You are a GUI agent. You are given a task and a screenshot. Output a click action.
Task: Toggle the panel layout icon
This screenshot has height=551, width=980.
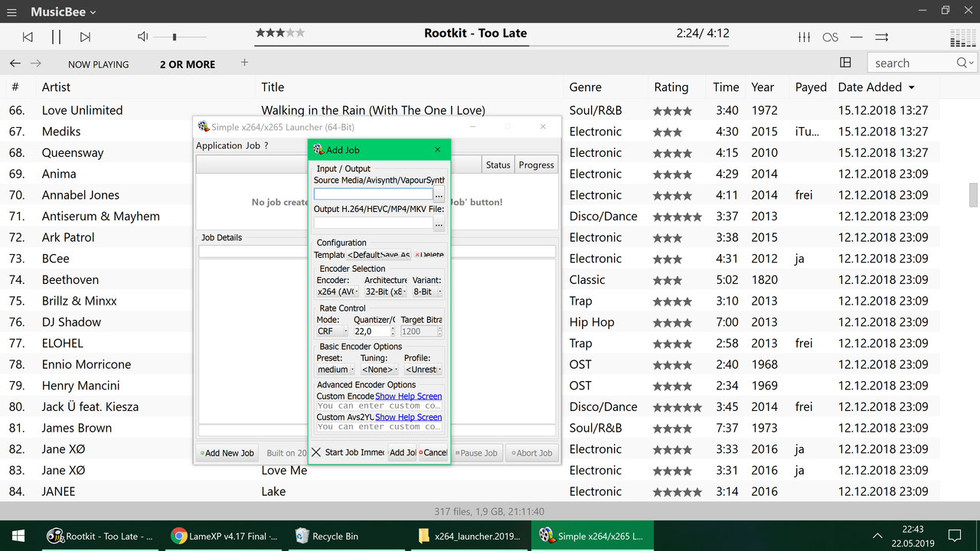tap(845, 63)
